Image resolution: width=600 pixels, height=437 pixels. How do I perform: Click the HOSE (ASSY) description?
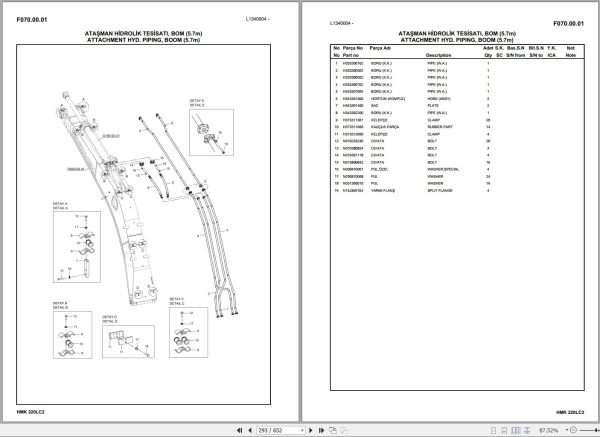(439, 99)
